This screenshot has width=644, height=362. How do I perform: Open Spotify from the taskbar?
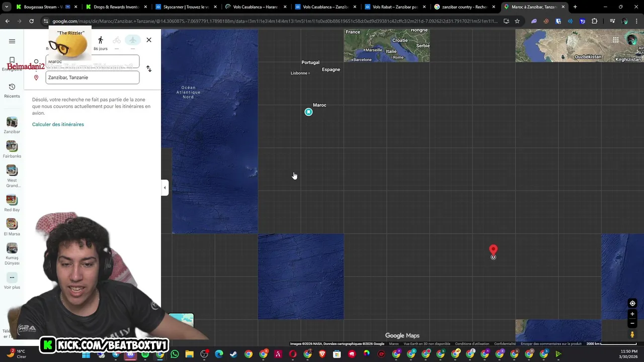coord(145,354)
